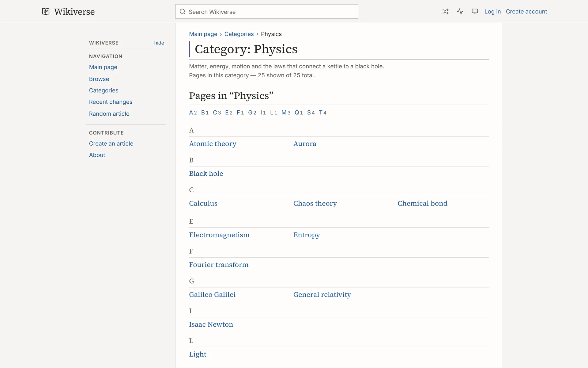Image resolution: width=588 pixels, height=368 pixels.
Task: Click the search magnifier icon
Action: (183, 12)
